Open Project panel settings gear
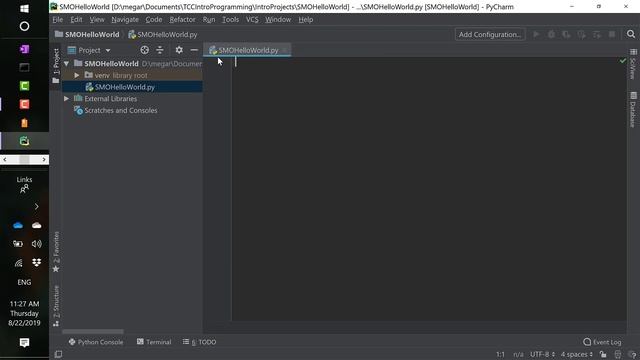Screen dimensions: 640x360 (x=179, y=50)
